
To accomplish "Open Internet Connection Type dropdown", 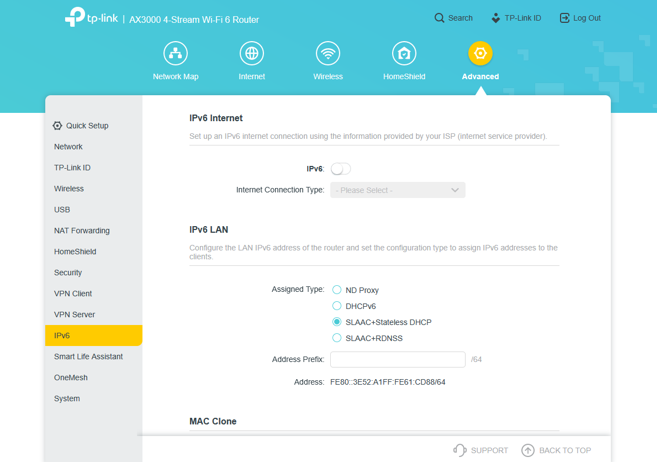I will [x=397, y=190].
